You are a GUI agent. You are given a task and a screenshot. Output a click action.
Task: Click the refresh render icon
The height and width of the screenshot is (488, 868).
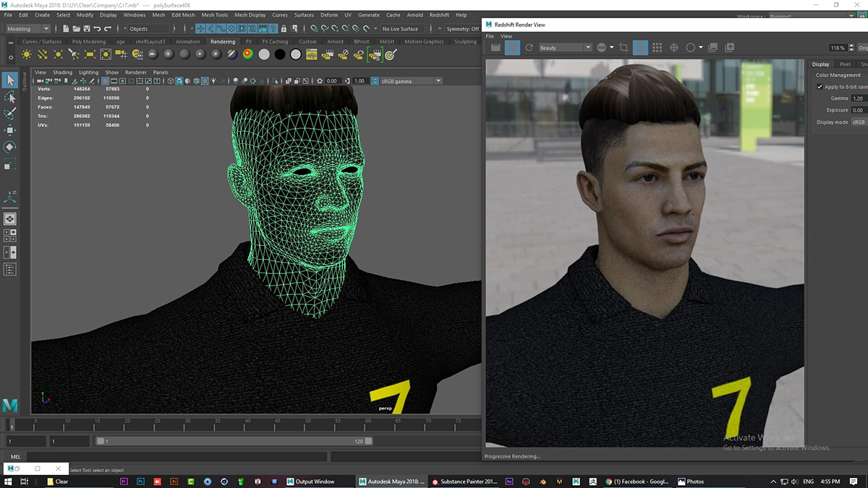529,48
